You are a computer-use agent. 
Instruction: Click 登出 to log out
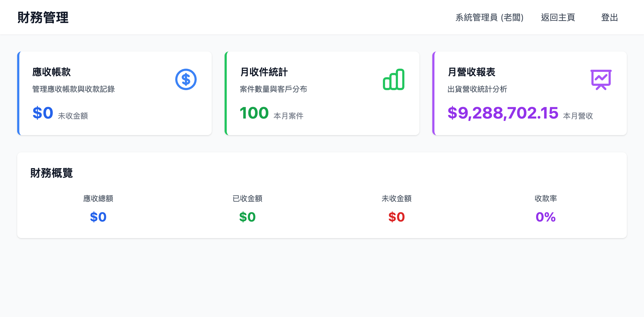click(610, 18)
